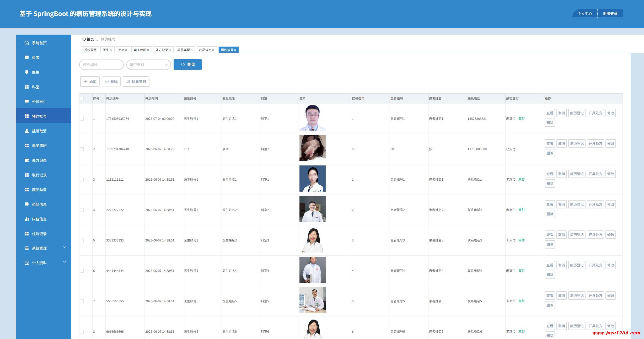Click the grid icon beside 预约挂号 in sidebar
The width and height of the screenshot is (644, 339).
(27, 116)
